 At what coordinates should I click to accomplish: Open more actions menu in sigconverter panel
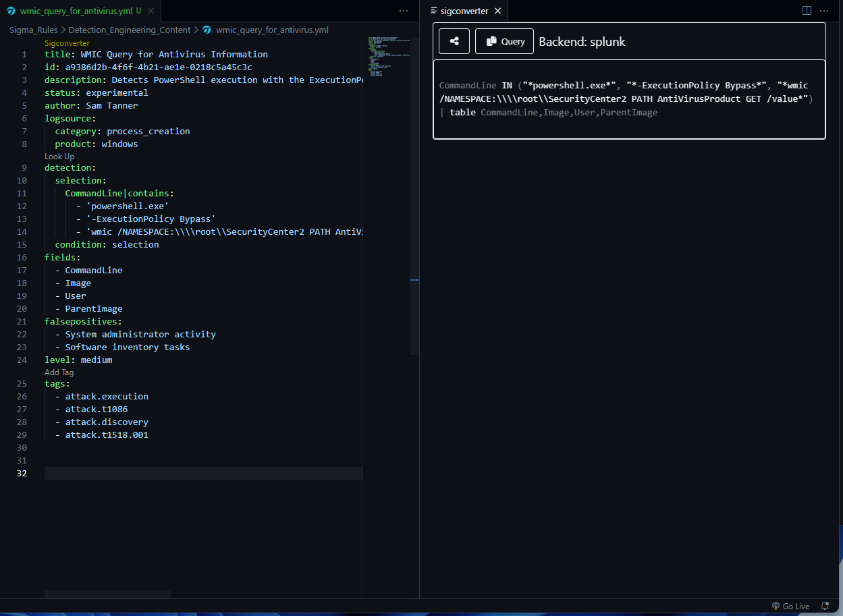pos(824,11)
